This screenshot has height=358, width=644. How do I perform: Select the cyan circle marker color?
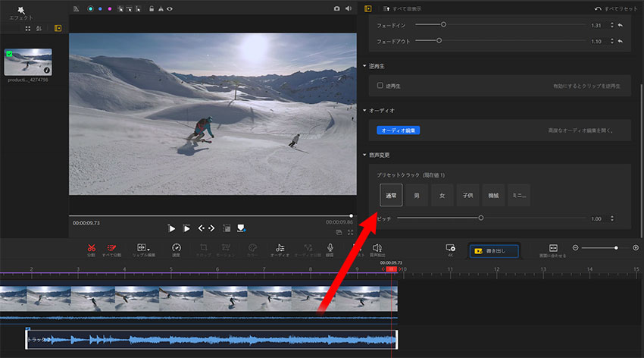[x=90, y=8]
